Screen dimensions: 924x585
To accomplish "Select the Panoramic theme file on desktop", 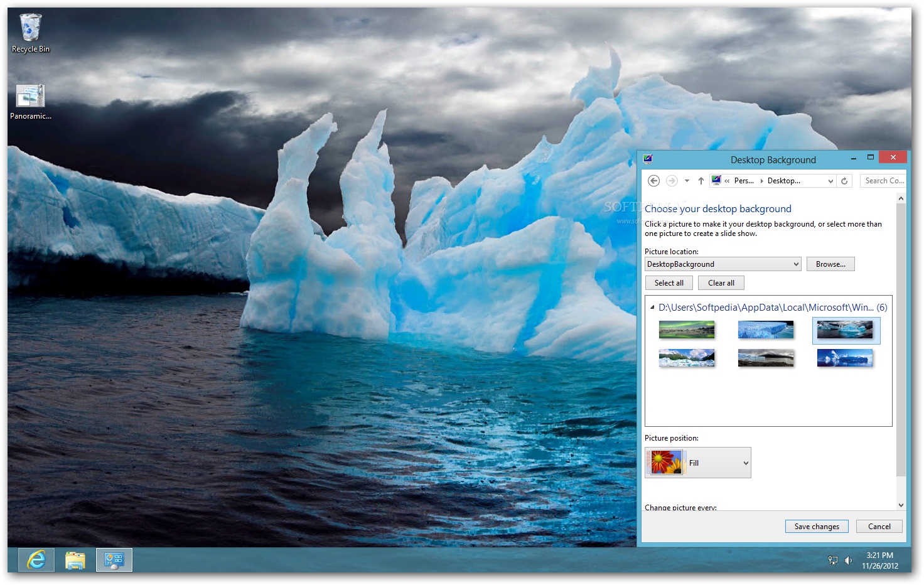I will tap(30, 102).
